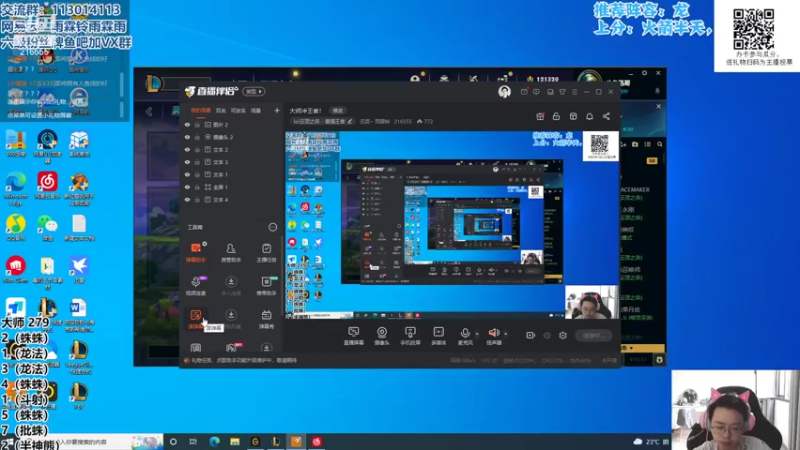The height and width of the screenshot is (450, 800).
Task: Select the 摄像头 2 layer row
Action: (232, 137)
